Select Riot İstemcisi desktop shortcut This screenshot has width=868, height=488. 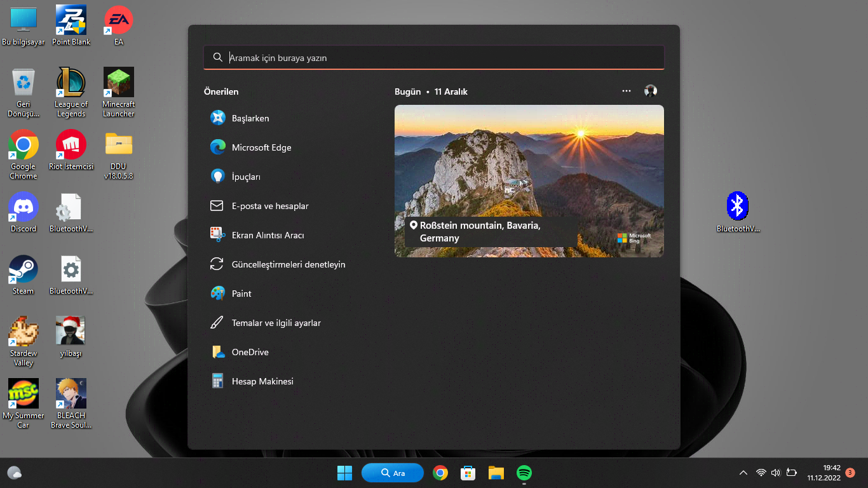pos(71,151)
